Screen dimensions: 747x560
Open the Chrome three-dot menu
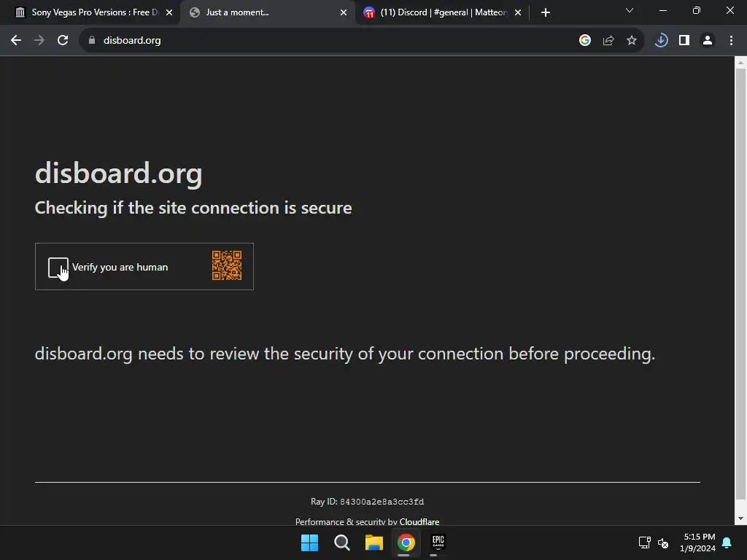click(731, 41)
